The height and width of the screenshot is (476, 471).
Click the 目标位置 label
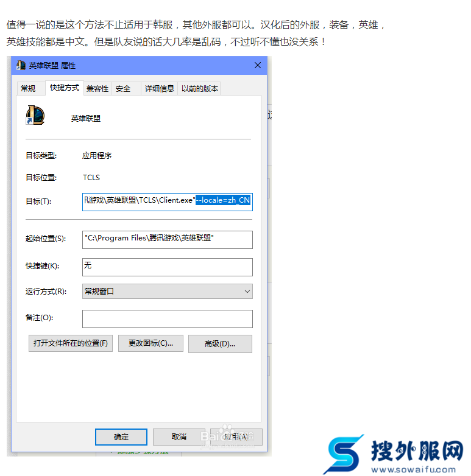pyautogui.click(x=41, y=177)
